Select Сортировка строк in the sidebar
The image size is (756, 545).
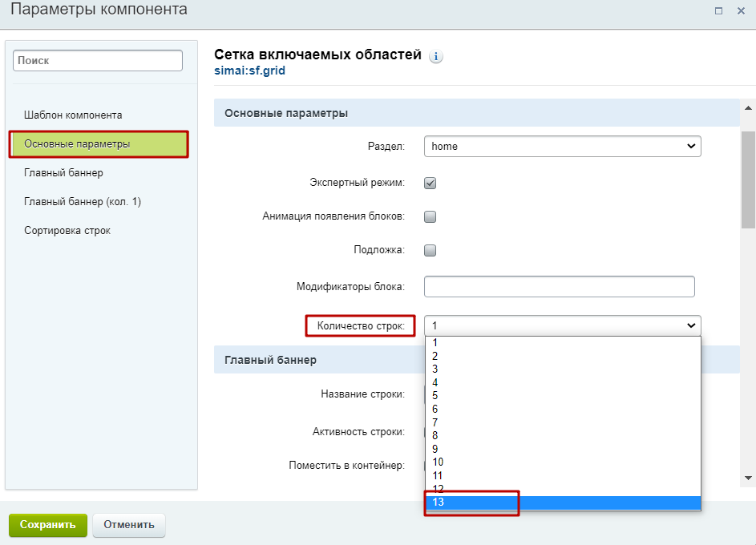[x=67, y=231]
